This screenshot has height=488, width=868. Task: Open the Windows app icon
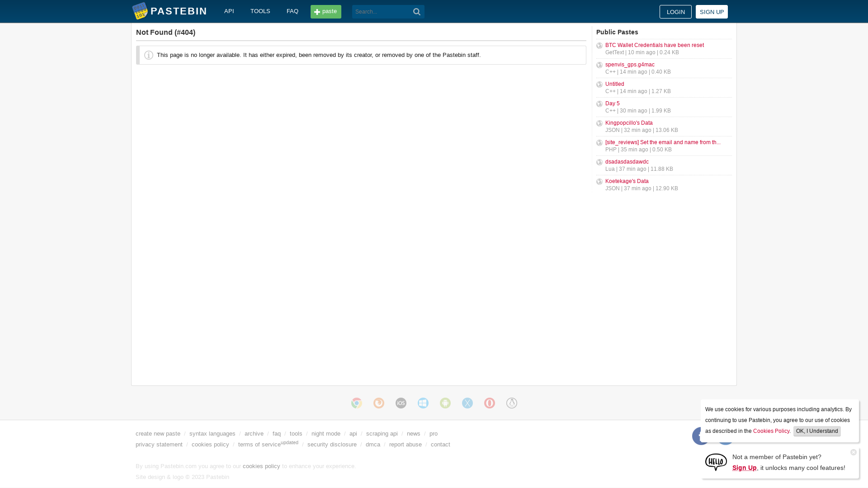(423, 403)
